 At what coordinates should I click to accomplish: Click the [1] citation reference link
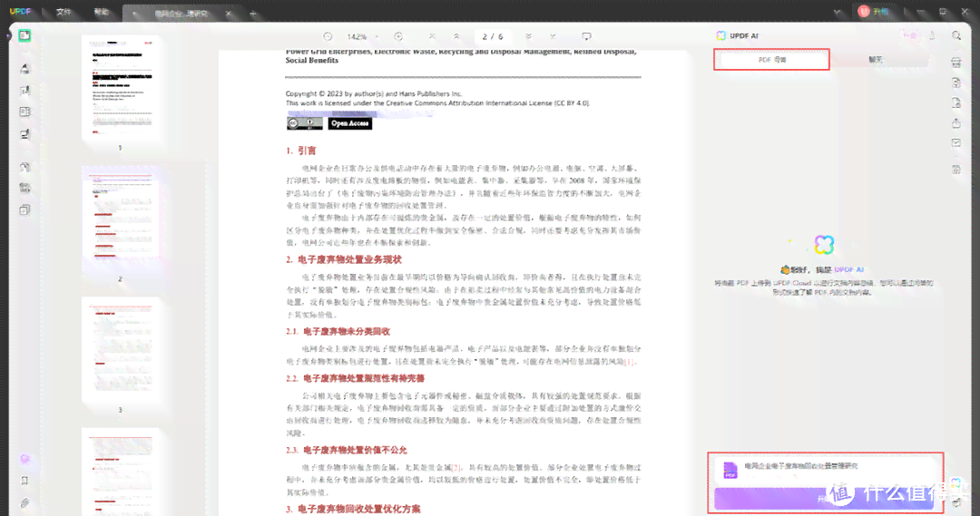click(x=630, y=361)
